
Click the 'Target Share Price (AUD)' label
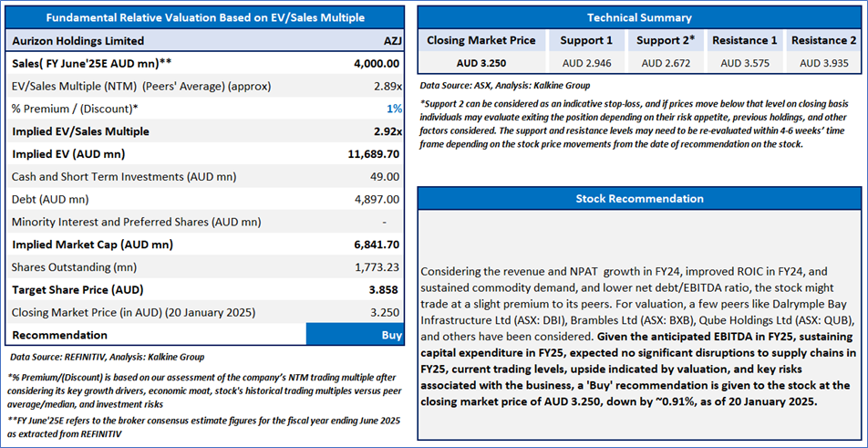point(78,290)
